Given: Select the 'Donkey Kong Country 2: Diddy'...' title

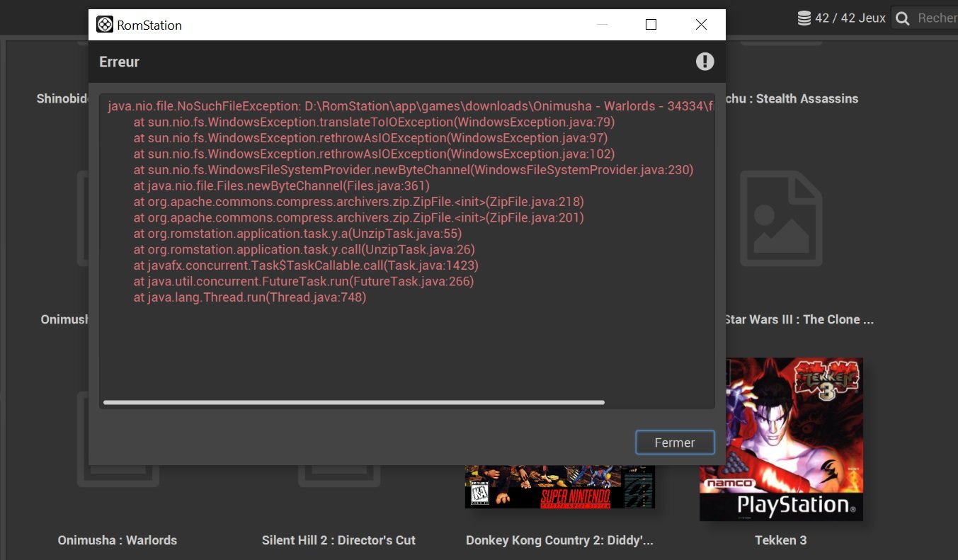Looking at the screenshot, I should [x=559, y=540].
